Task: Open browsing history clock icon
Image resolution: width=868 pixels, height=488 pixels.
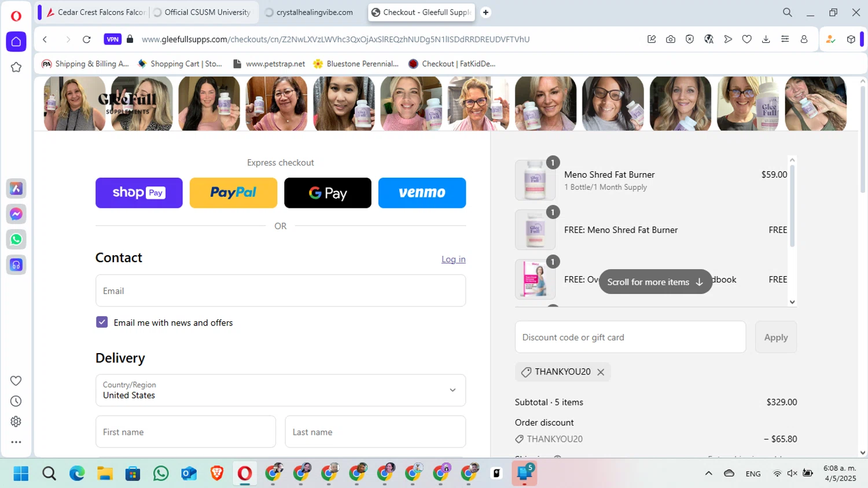Action: 16,401
